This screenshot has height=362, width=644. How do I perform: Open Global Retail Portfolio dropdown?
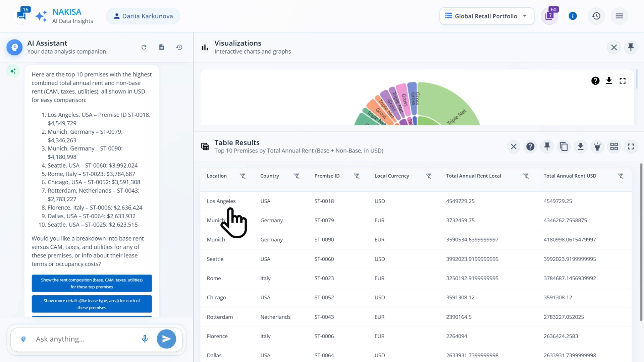coord(487,16)
